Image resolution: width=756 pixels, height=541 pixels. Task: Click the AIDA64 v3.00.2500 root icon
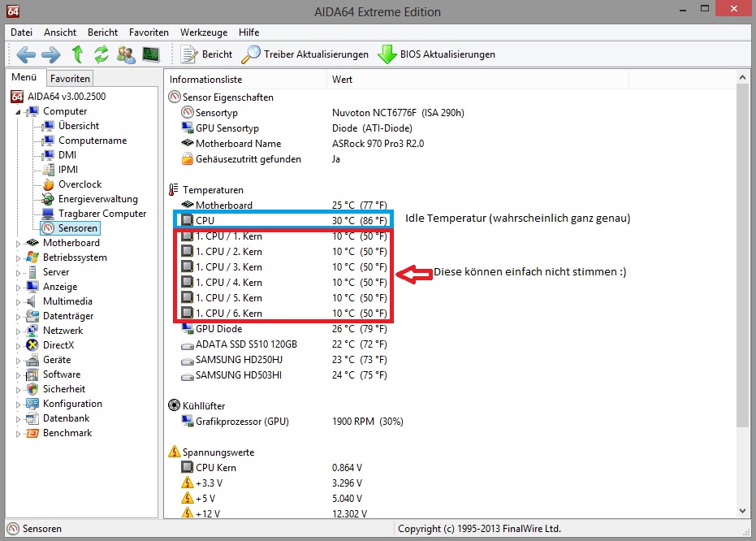tap(17, 97)
